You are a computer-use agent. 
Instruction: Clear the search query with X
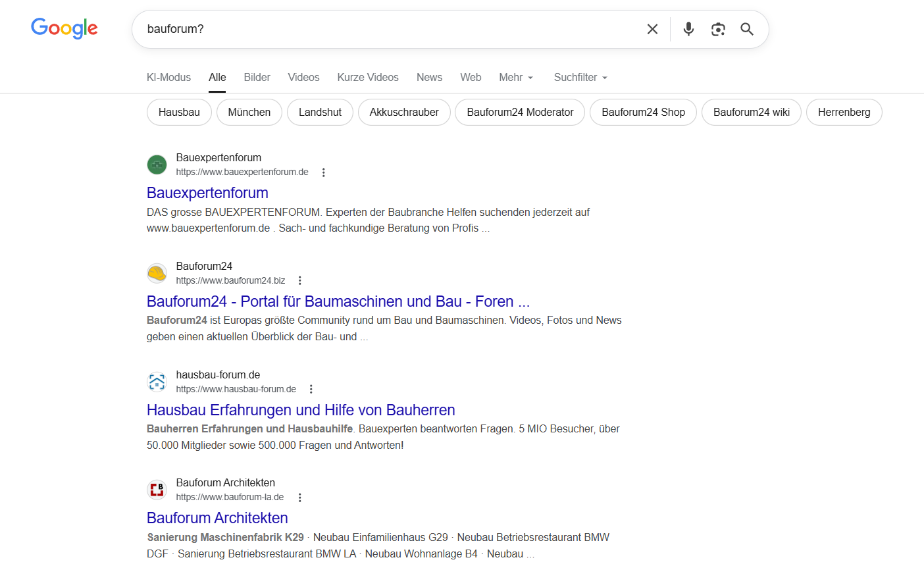pos(652,29)
